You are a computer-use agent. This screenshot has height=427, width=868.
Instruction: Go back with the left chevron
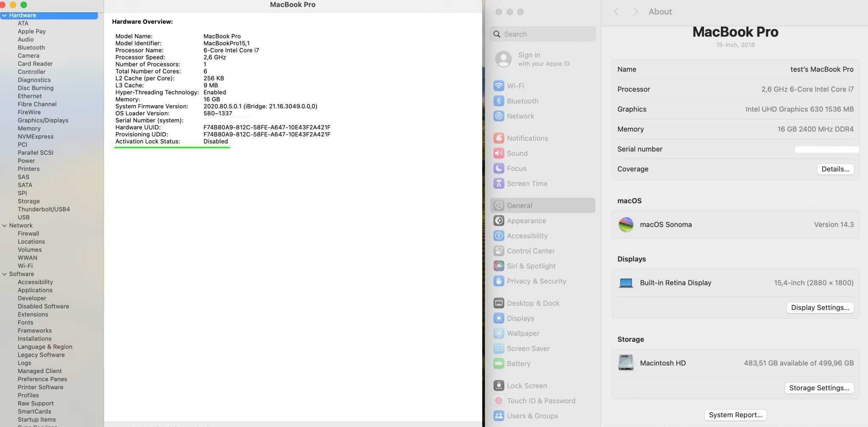616,12
